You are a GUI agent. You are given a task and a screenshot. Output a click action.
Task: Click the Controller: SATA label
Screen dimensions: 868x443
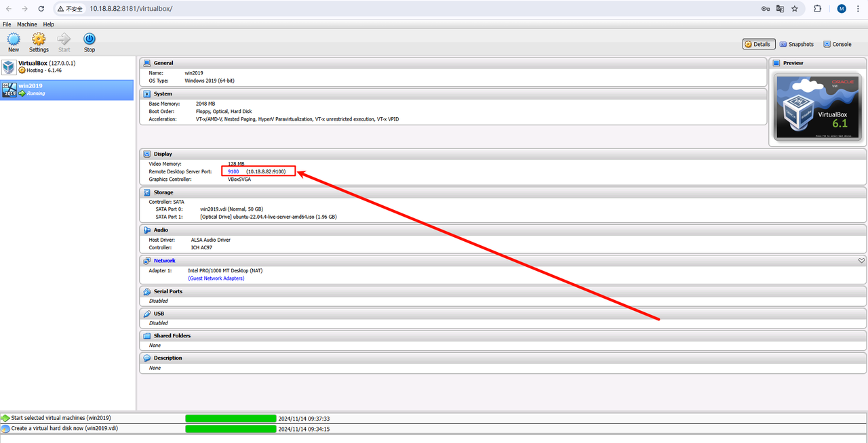[166, 202]
